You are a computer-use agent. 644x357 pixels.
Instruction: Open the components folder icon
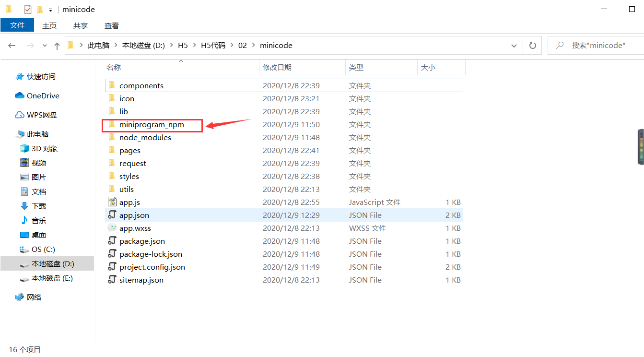tap(112, 85)
